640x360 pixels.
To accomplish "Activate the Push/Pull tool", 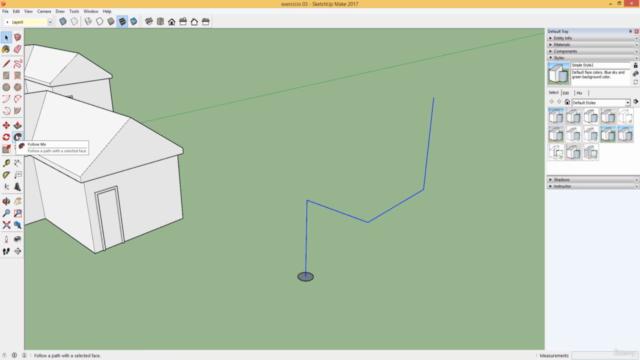I will tap(18, 125).
